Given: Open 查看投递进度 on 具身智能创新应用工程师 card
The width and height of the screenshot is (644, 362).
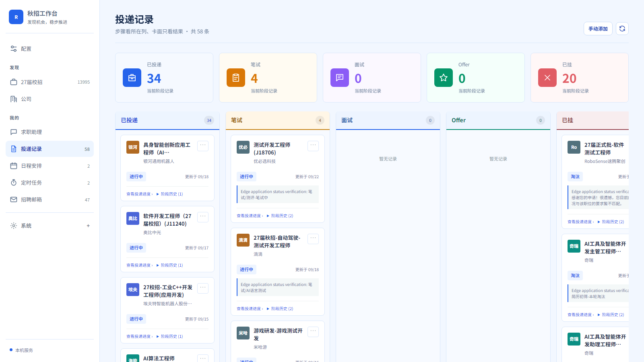Looking at the screenshot, I should point(139,194).
